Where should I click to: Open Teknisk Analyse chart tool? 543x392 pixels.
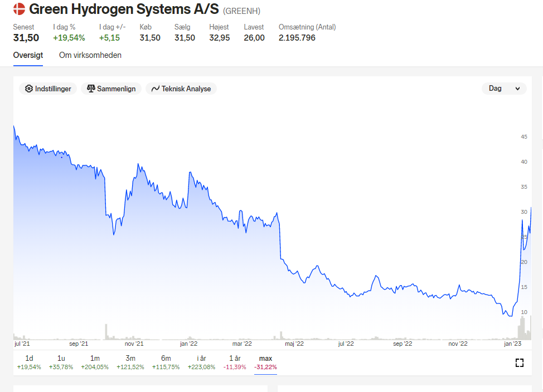point(181,89)
